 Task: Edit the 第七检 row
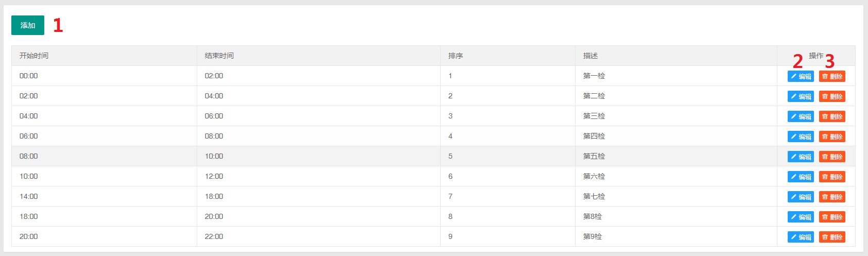(x=801, y=197)
